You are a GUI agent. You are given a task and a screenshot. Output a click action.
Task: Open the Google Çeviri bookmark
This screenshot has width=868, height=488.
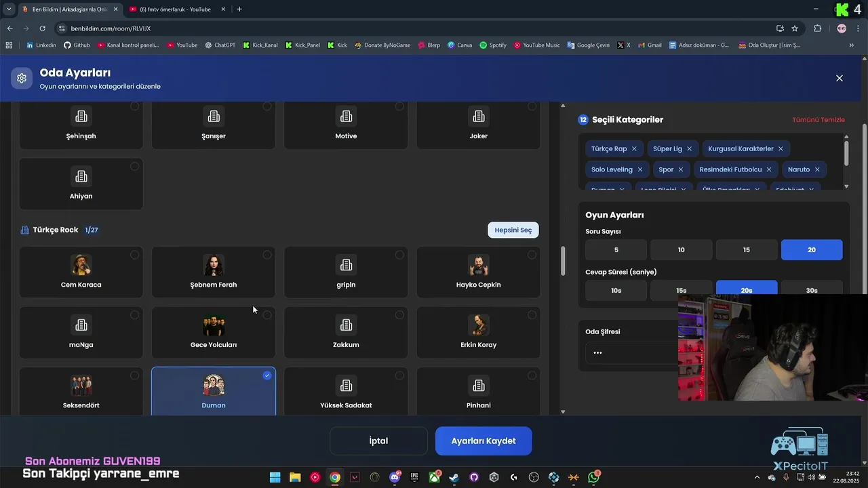(x=588, y=45)
